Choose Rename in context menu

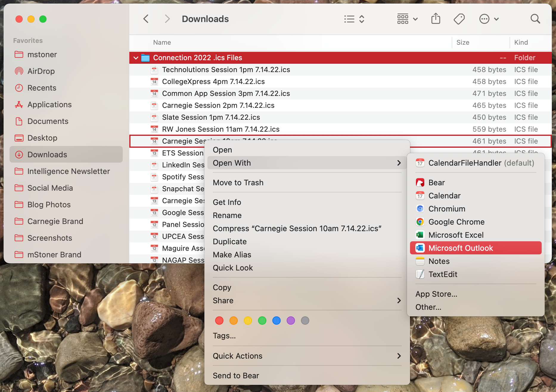point(307,215)
